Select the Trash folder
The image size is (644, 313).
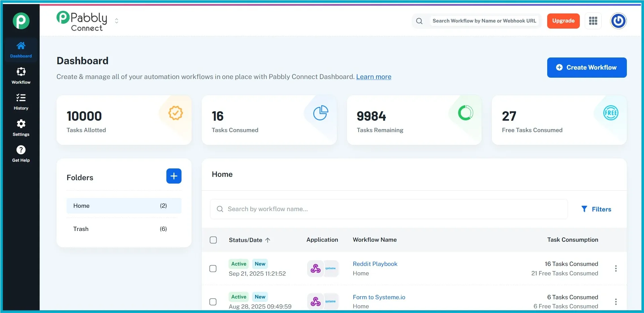tap(81, 229)
